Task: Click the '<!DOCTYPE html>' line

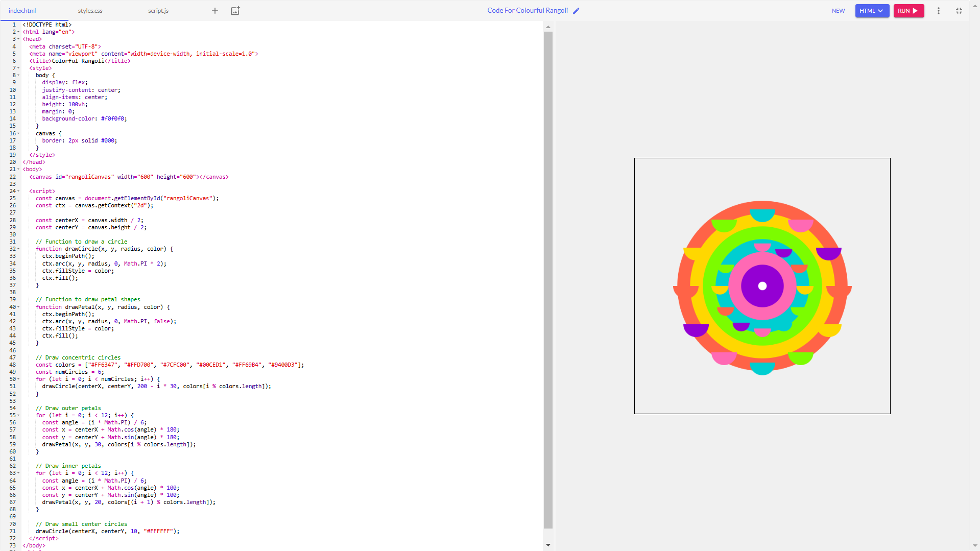Action: coord(47,25)
